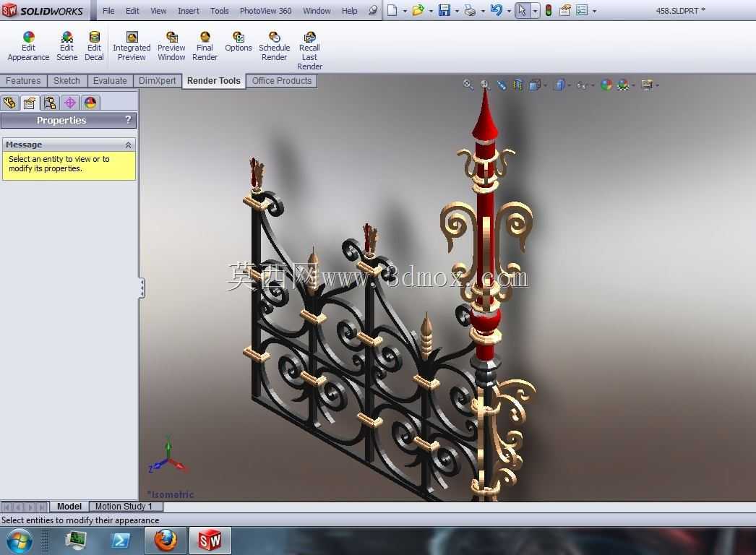Switch to the DisplayManager sphere tab

[x=90, y=103]
